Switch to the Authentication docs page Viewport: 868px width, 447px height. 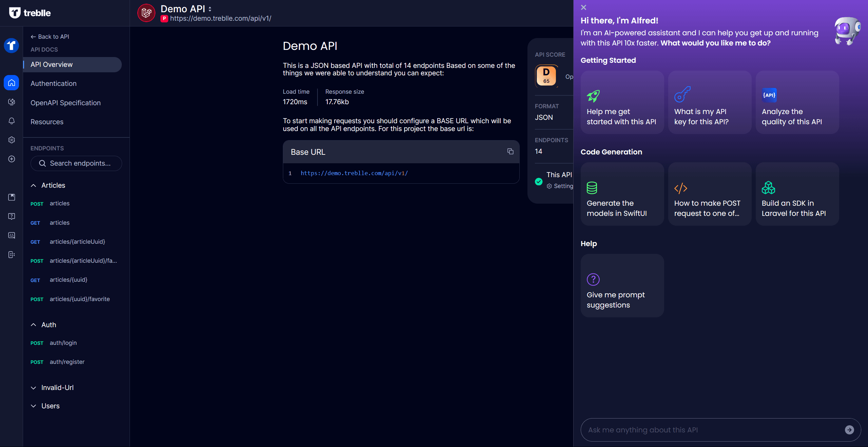click(x=53, y=83)
